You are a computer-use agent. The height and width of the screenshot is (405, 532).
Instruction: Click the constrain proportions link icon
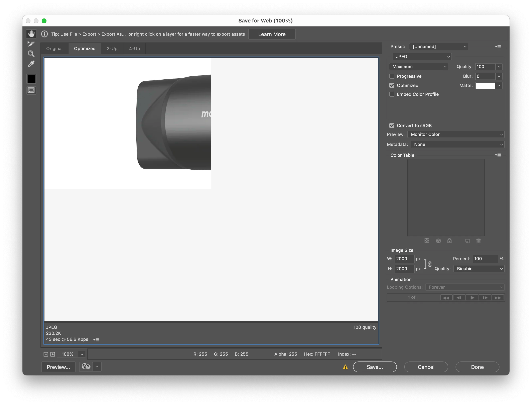[x=430, y=264]
